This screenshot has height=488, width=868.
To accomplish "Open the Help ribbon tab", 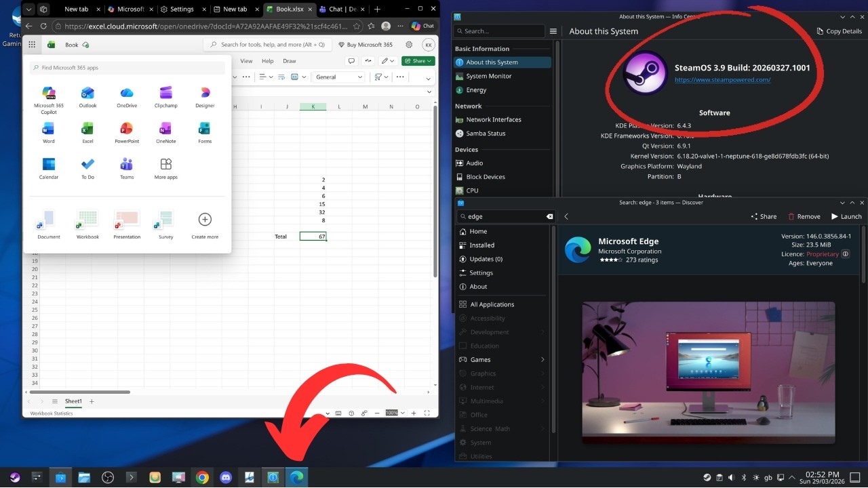I will (268, 61).
